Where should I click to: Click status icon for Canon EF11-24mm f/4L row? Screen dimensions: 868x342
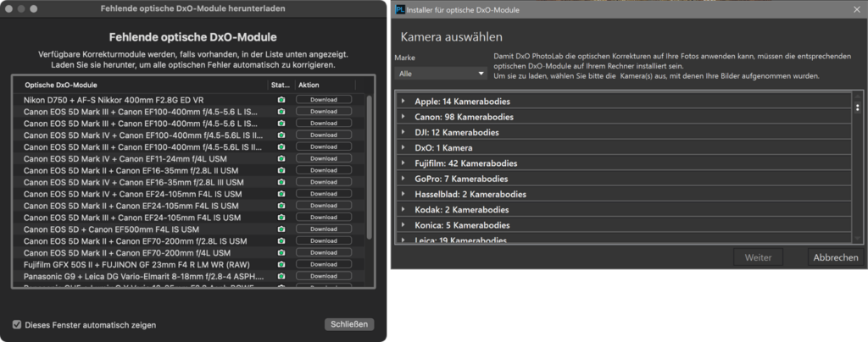[281, 158]
